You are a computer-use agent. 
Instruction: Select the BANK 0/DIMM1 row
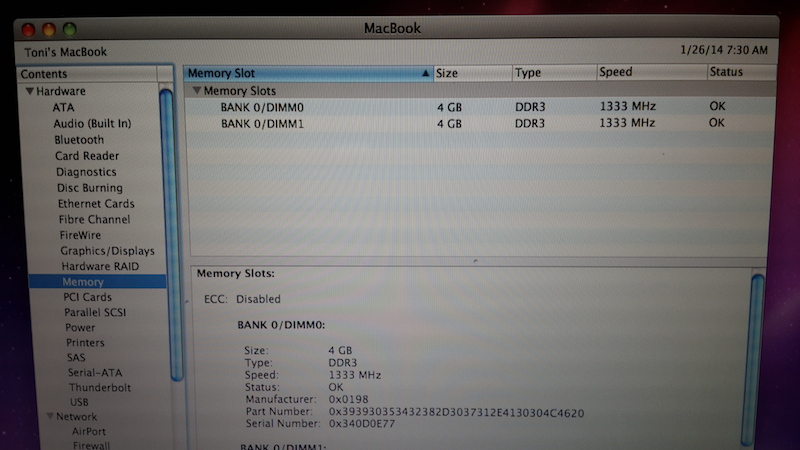[261, 123]
